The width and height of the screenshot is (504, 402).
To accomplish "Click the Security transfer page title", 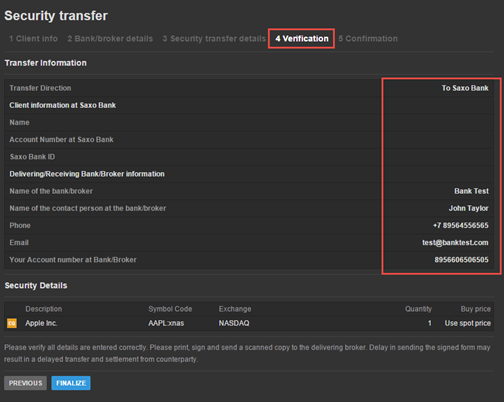I will 56,16.
